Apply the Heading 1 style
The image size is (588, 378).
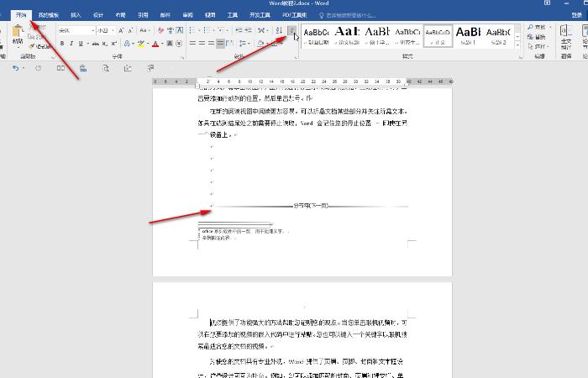coord(468,35)
